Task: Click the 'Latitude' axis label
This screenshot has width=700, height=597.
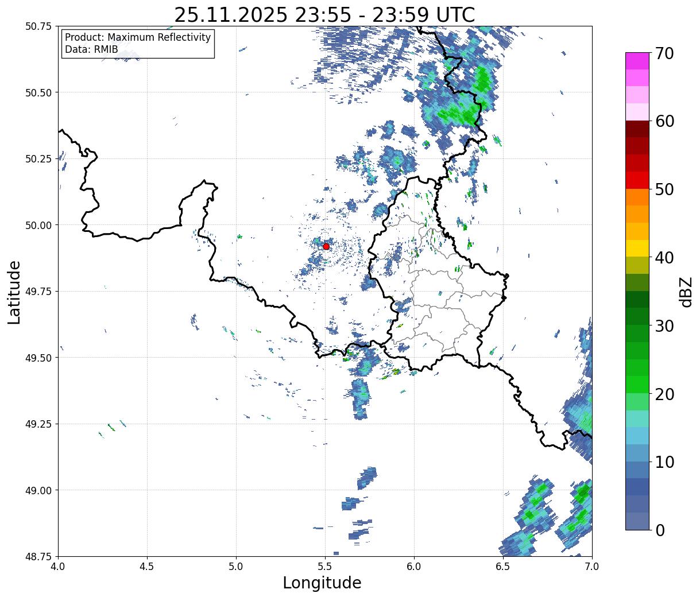Action: point(14,292)
